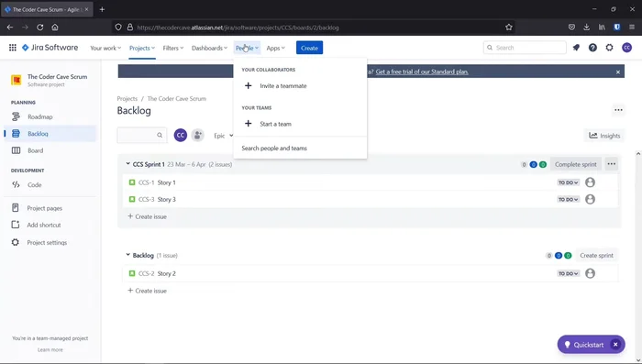Open Code in the sidebar
Viewport: 642px width, 364px height.
point(50,184)
